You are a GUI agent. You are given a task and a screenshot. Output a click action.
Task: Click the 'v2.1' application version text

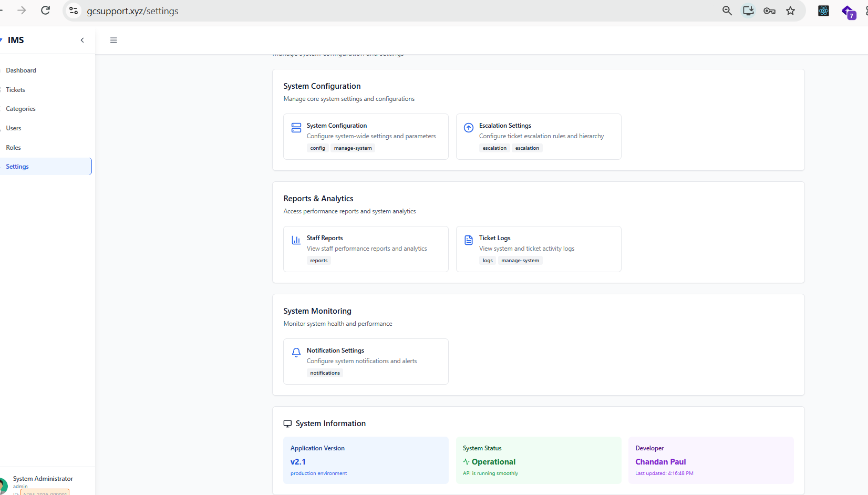coord(298,462)
